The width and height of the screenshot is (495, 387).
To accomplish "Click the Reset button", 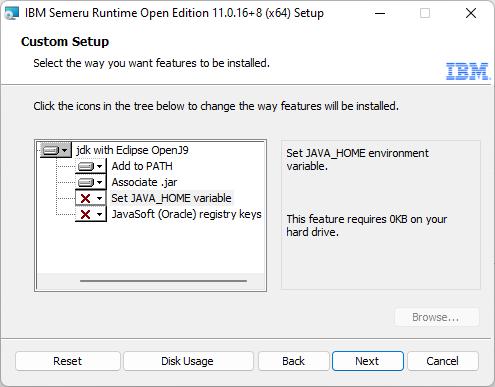I will point(68,361).
